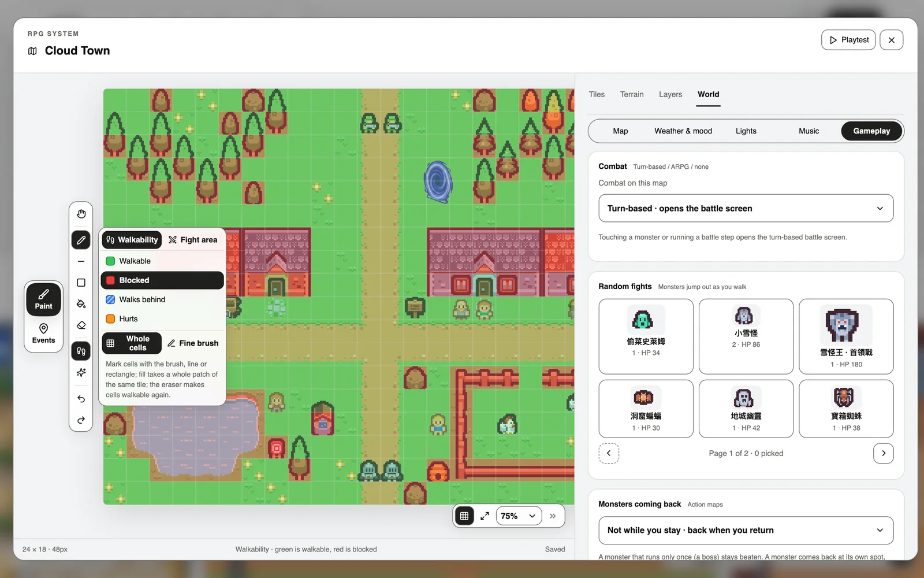
Task: Choose the fill bucket tool
Action: pyautogui.click(x=81, y=304)
